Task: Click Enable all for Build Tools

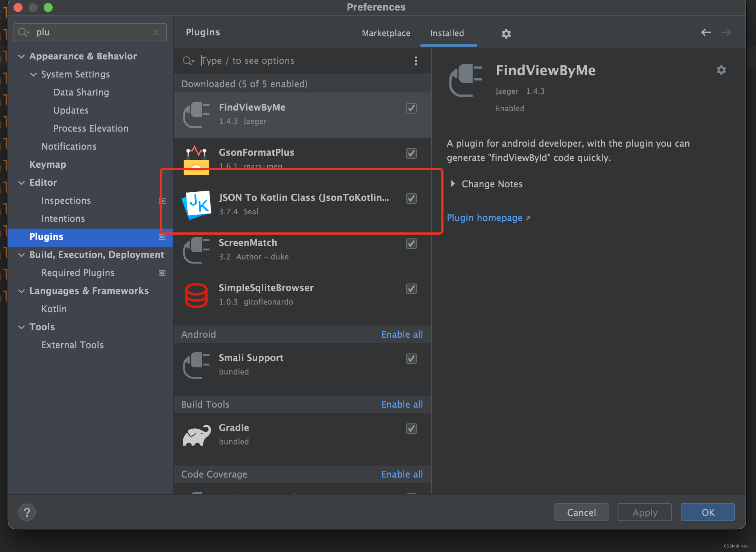Action: click(x=402, y=404)
